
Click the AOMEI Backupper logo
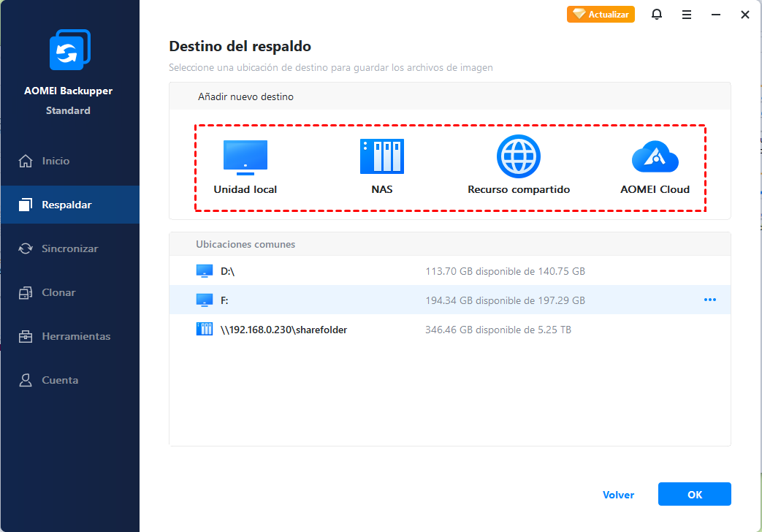69,50
